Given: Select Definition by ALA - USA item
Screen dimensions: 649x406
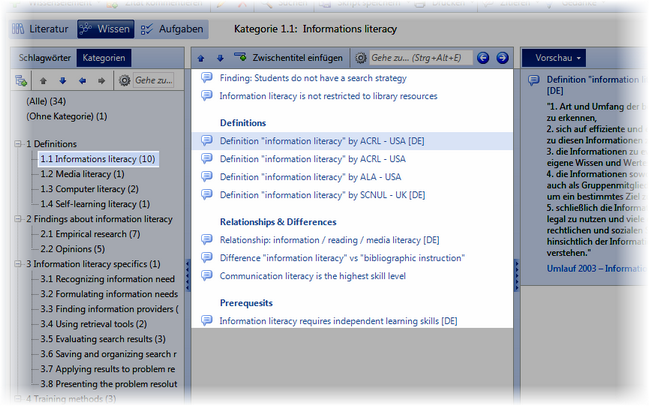Looking at the screenshot, I should [x=310, y=177].
